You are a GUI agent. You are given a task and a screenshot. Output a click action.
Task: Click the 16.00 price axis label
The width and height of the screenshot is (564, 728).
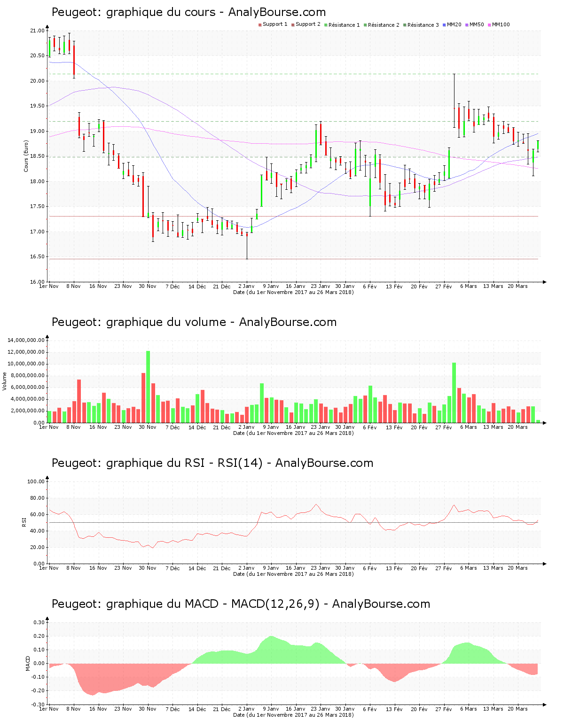pyautogui.click(x=37, y=282)
